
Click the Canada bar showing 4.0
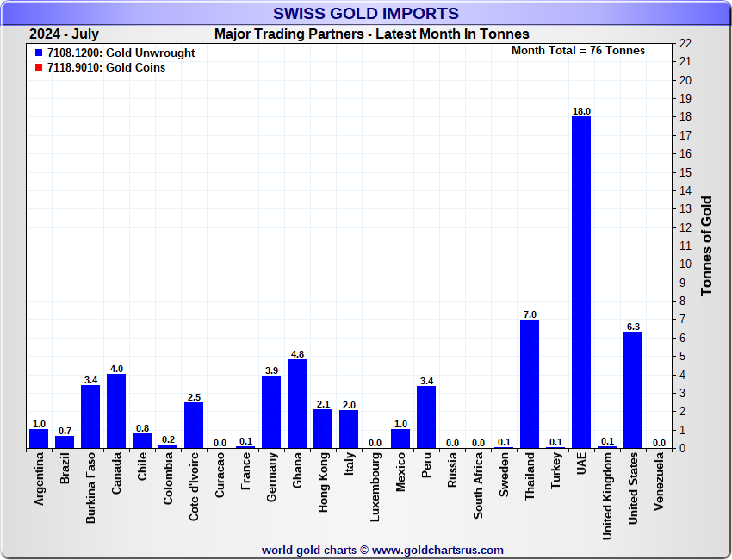pyautogui.click(x=116, y=411)
